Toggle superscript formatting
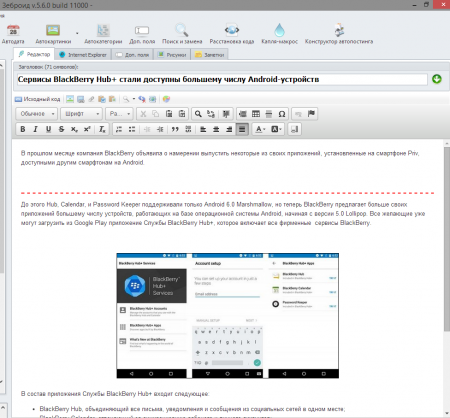The width and height of the screenshot is (450, 418). (87, 129)
